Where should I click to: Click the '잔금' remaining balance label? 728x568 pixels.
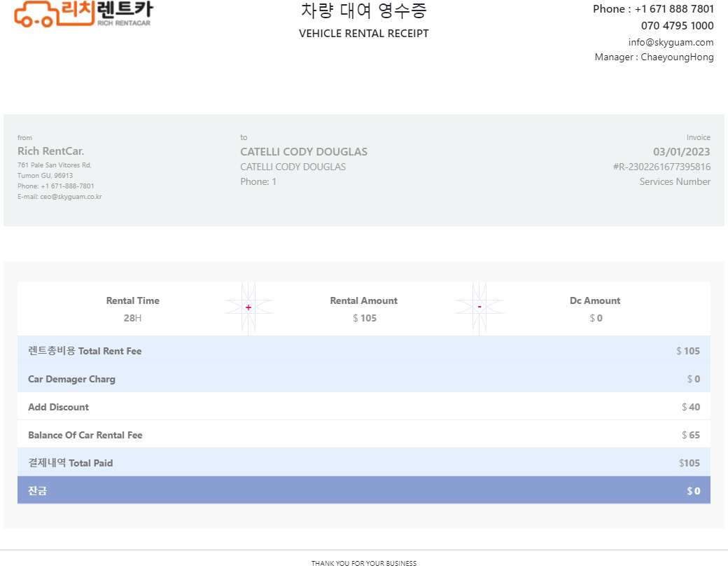[37, 491]
